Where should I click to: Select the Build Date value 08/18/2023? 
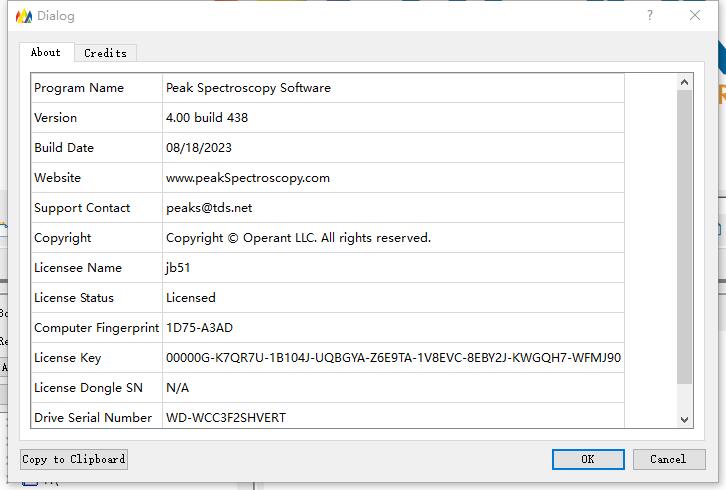pyautogui.click(x=393, y=148)
